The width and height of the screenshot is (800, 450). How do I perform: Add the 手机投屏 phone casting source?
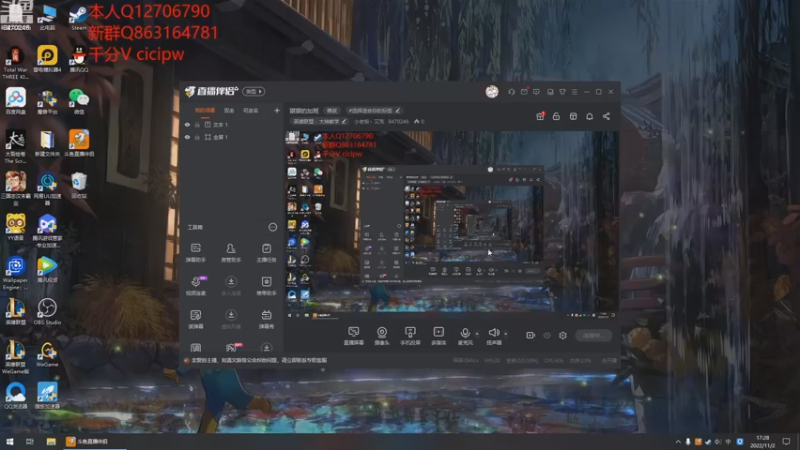pos(410,336)
